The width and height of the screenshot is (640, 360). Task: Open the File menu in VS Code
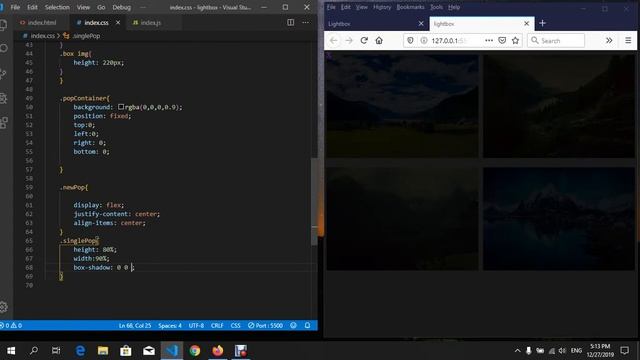(15, 7)
